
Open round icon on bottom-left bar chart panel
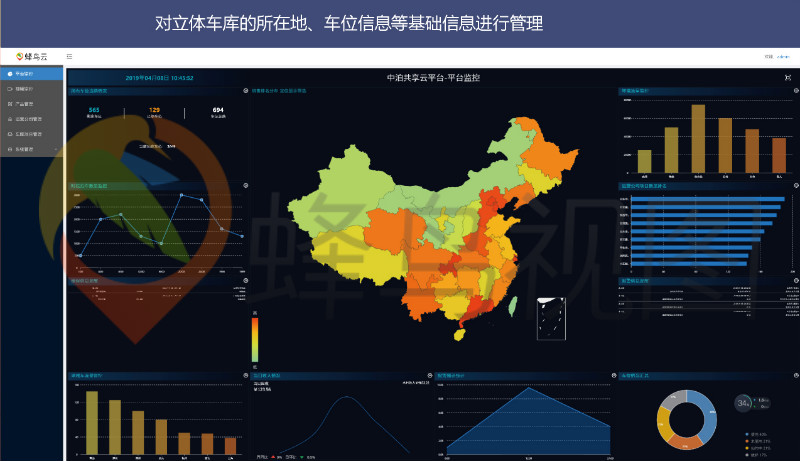[x=245, y=375]
